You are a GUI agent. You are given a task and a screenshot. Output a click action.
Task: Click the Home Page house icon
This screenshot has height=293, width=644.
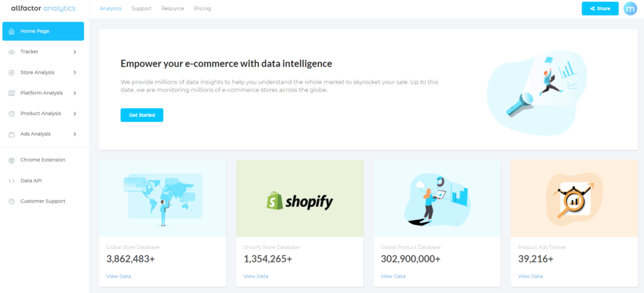pos(11,31)
